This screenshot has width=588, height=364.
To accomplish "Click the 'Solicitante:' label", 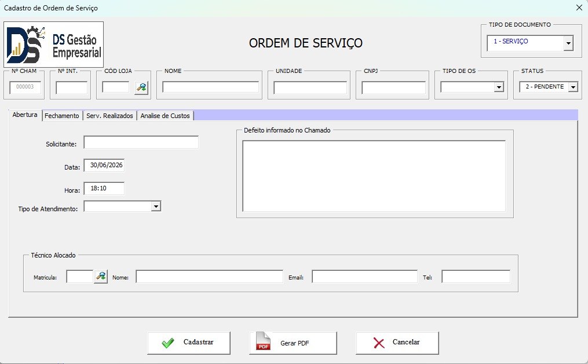I will pos(61,144).
